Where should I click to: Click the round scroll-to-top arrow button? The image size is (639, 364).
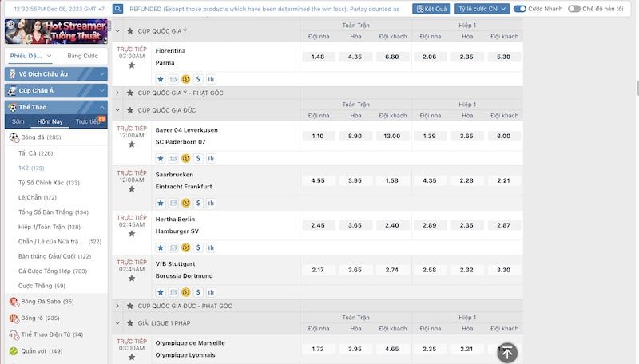pyautogui.click(x=507, y=353)
